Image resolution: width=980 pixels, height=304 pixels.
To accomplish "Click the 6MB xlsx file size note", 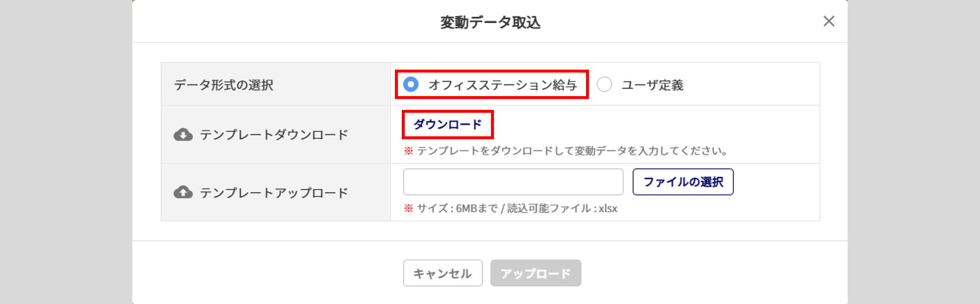I will 517,208.
